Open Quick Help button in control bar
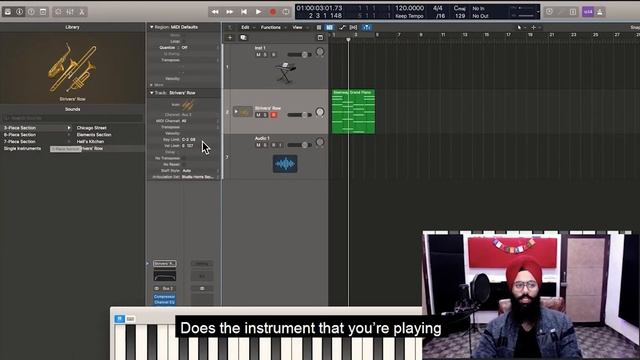This screenshot has width=640, height=360. tap(31, 12)
